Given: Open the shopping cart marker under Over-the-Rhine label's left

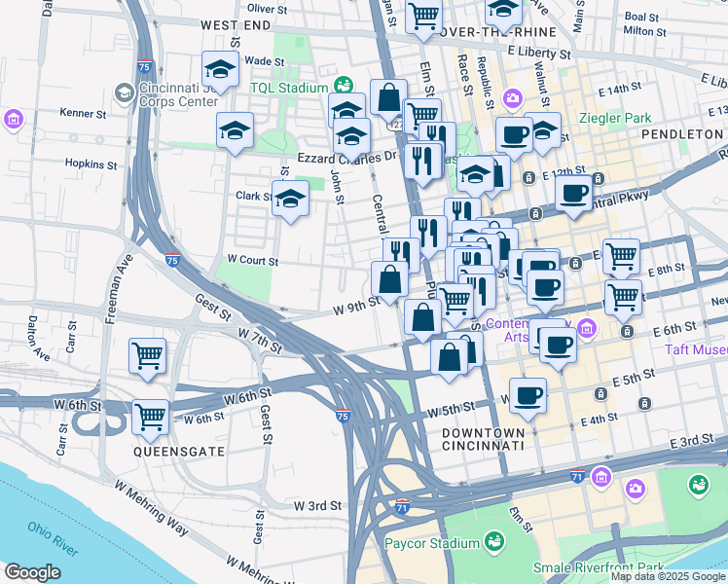Looking at the screenshot, I should click(423, 18).
